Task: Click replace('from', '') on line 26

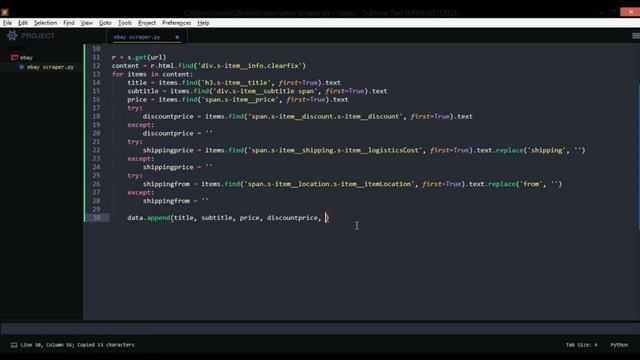Action: [x=525, y=184]
